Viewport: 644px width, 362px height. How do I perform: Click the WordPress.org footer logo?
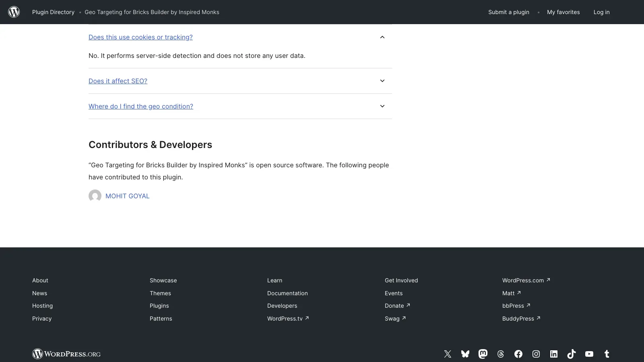tap(66, 354)
